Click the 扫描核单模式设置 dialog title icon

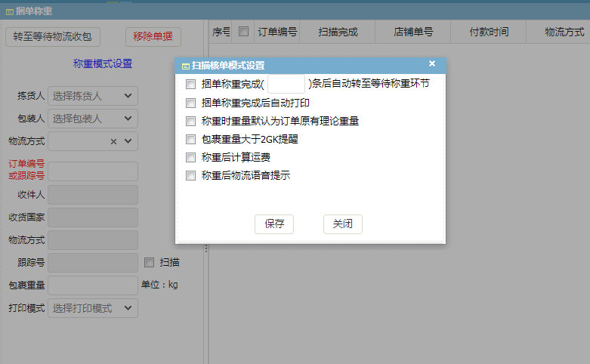186,66
